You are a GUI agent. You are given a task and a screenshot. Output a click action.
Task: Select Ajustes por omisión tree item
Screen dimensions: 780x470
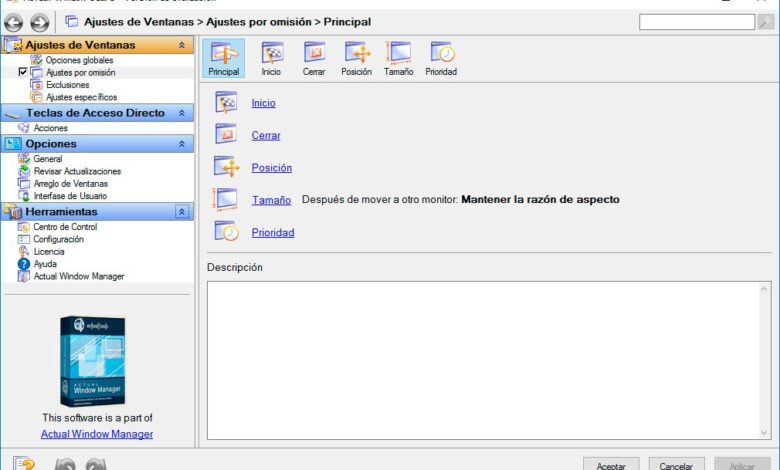[x=81, y=73]
